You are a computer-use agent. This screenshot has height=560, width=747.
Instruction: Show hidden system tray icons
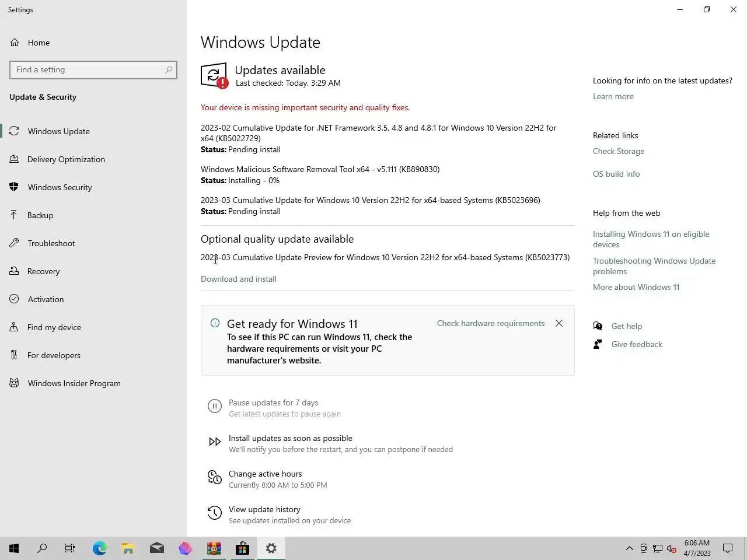pyautogui.click(x=629, y=548)
